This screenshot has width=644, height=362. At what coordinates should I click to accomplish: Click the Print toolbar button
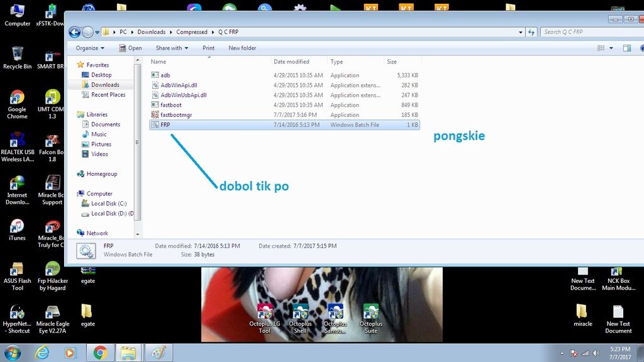click(208, 48)
